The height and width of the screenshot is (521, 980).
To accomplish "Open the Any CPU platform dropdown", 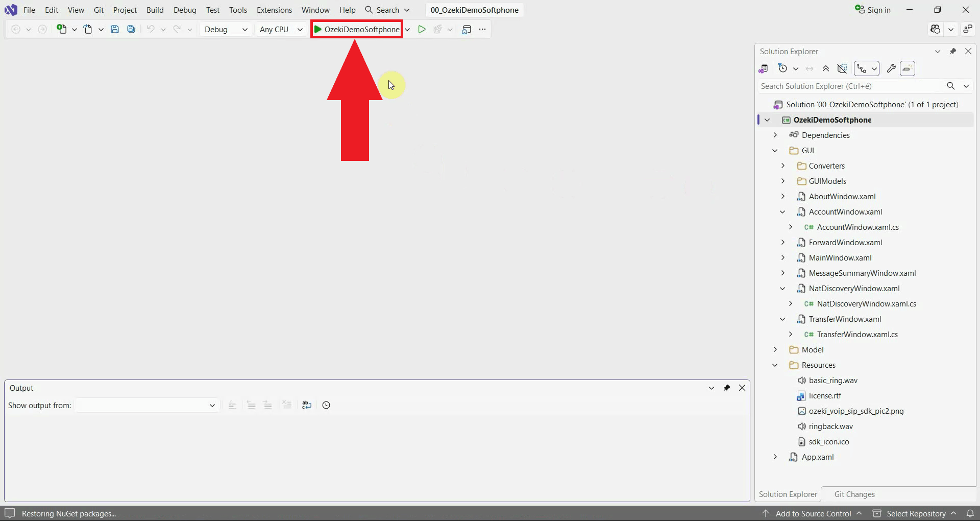I will [281, 29].
